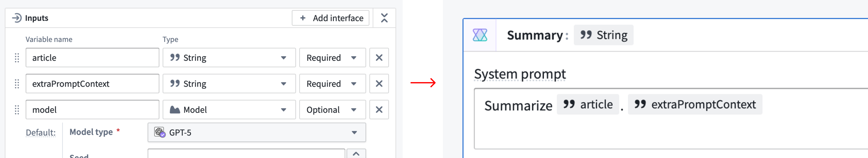Open the article type String dropdown

229,58
